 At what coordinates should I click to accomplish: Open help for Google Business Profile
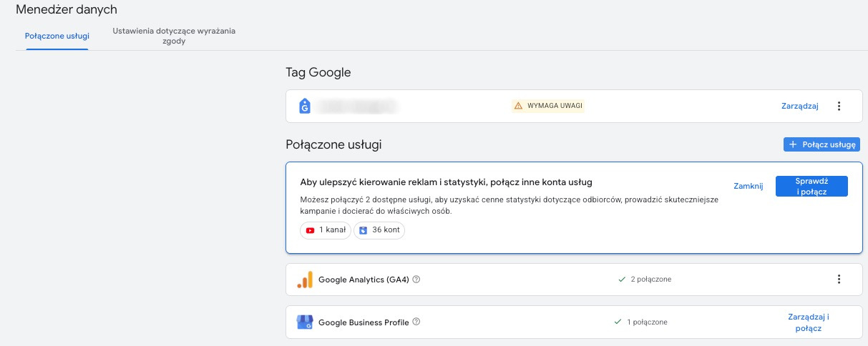pyautogui.click(x=416, y=322)
